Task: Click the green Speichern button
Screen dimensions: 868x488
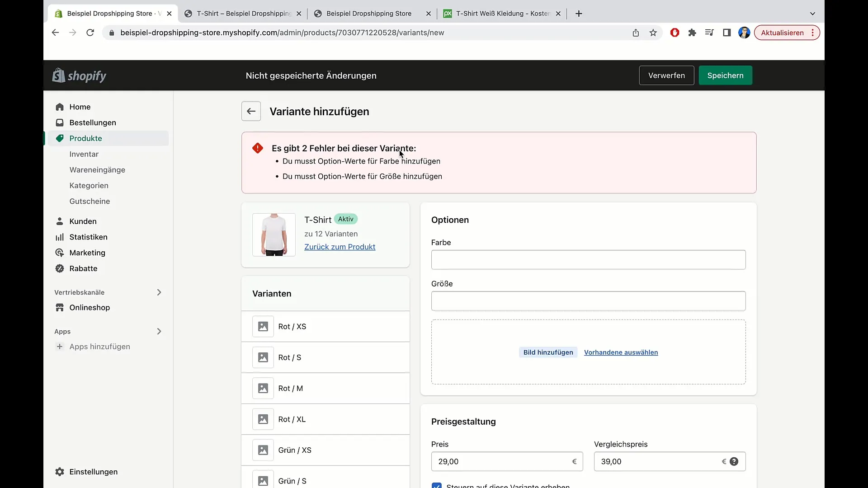Action: (725, 75)
